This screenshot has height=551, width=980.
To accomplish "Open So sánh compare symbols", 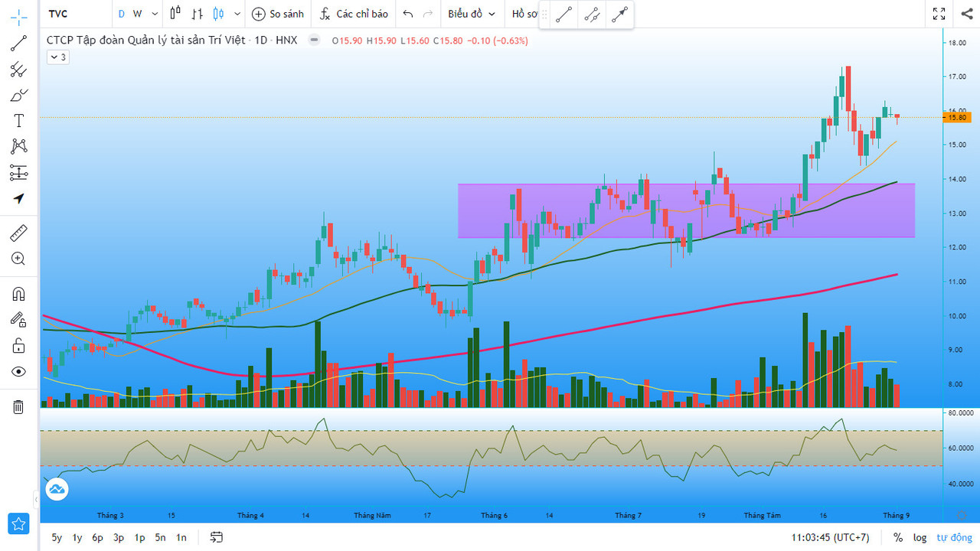I will 278,14.
